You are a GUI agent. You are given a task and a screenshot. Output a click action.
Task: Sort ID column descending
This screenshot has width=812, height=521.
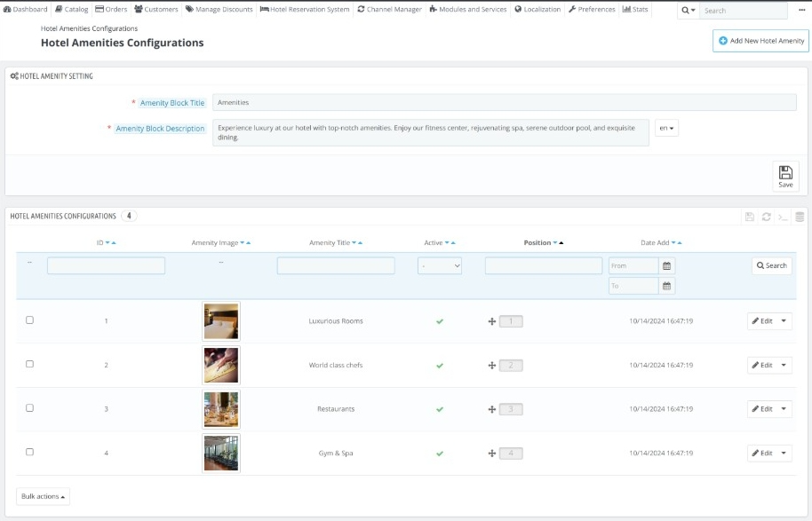(107, 242)
